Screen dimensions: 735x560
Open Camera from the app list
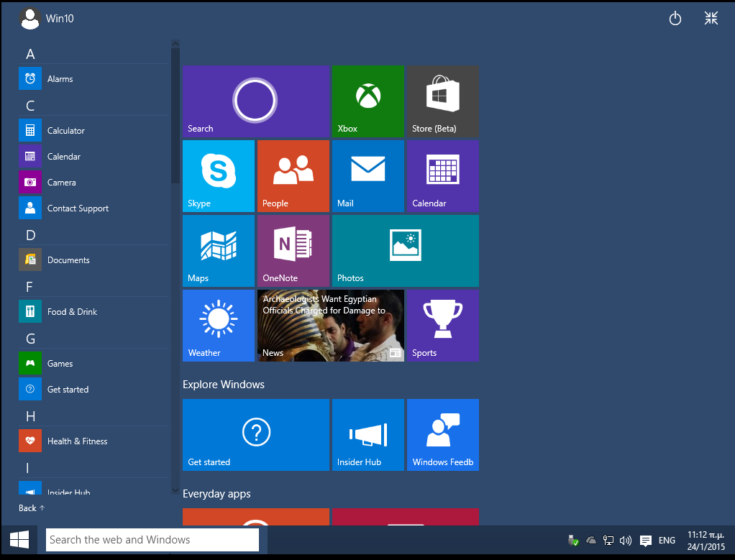93,183
